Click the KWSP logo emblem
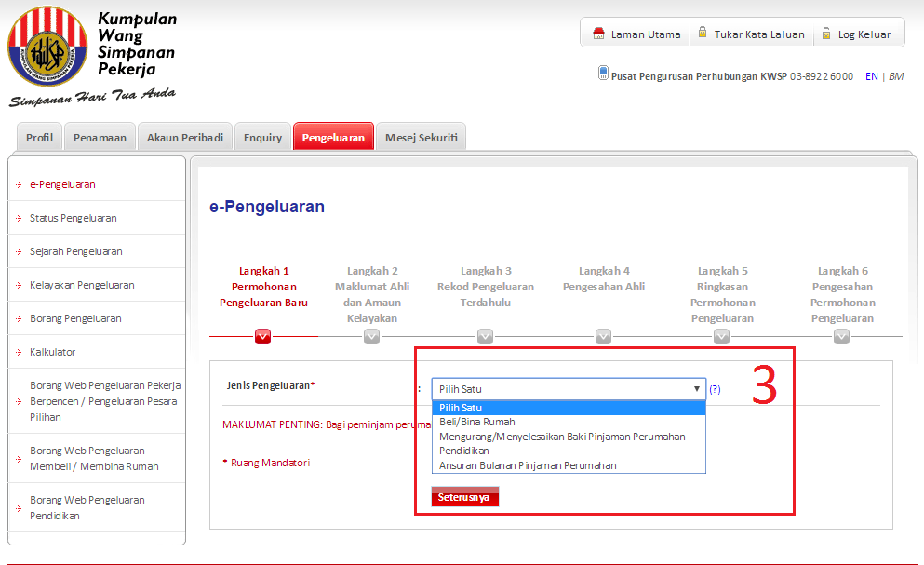 pyautogui.click(x=47, y=46)
